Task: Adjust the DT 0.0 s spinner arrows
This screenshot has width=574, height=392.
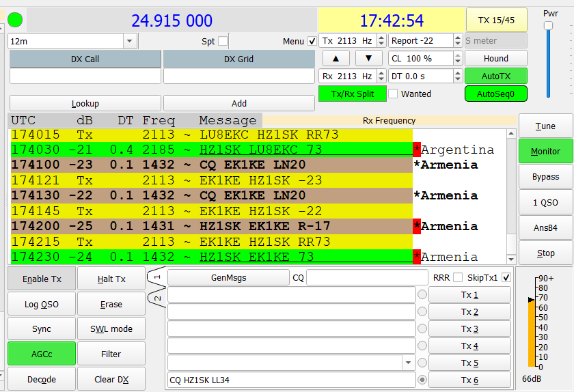Action: [458, 76]
